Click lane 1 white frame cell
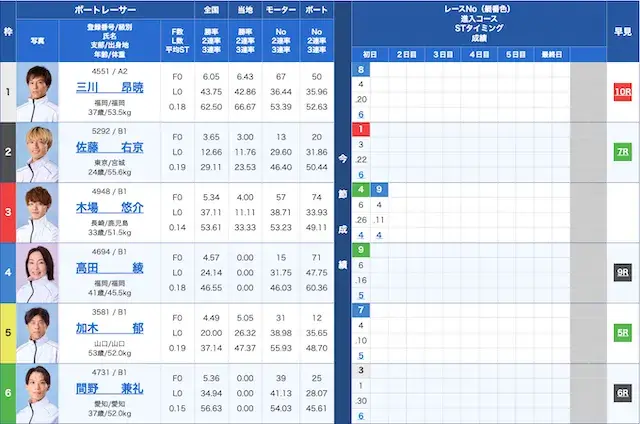 (8, 92)
